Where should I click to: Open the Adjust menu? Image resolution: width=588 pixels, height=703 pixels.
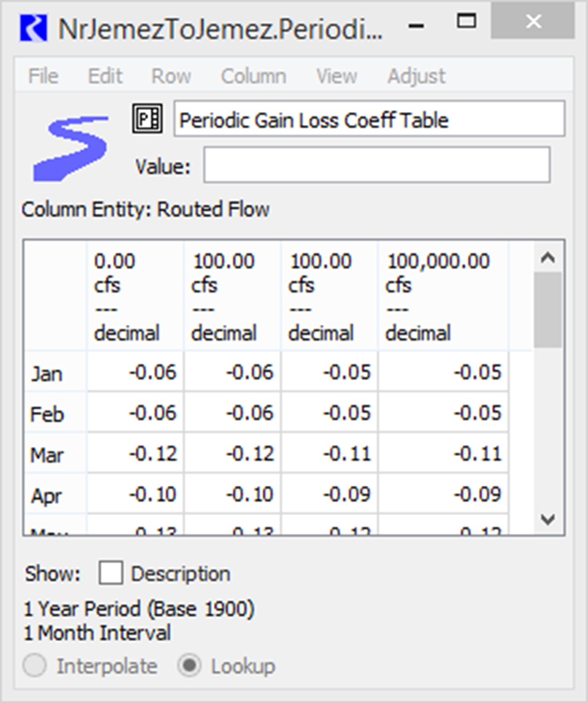[416, 76]
